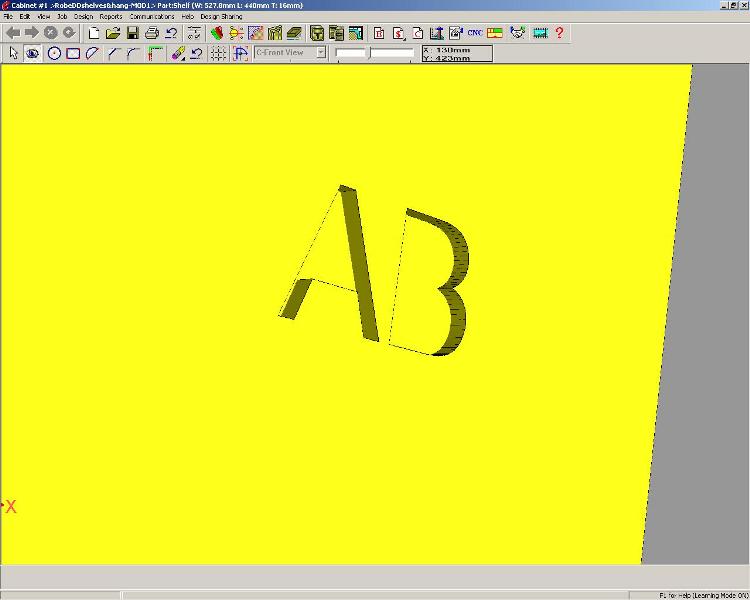Click the CNC button
Screen dimensions: 750x600
[474, 33]
